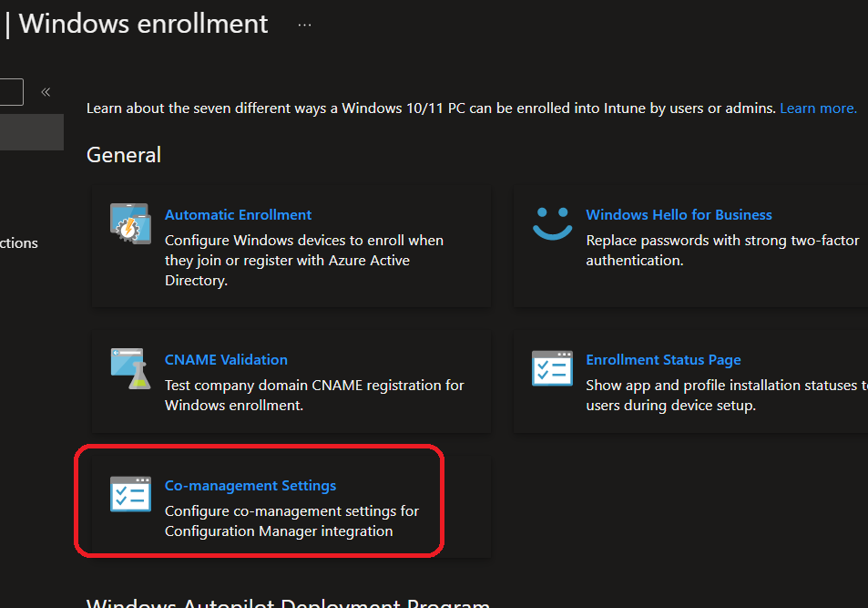
Task: Click the sidebar search box
Action: point(11,92)
